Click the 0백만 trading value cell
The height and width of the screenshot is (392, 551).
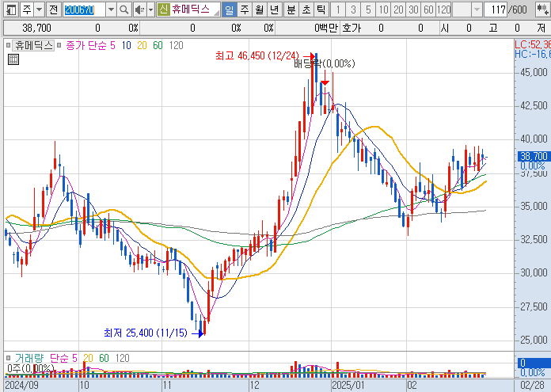[325, 28]
